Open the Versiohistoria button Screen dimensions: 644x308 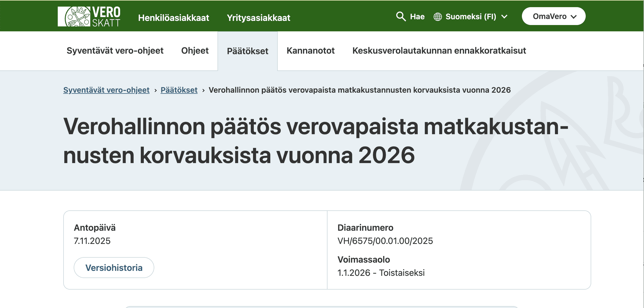pyautogui.click(x=114, y=268)
